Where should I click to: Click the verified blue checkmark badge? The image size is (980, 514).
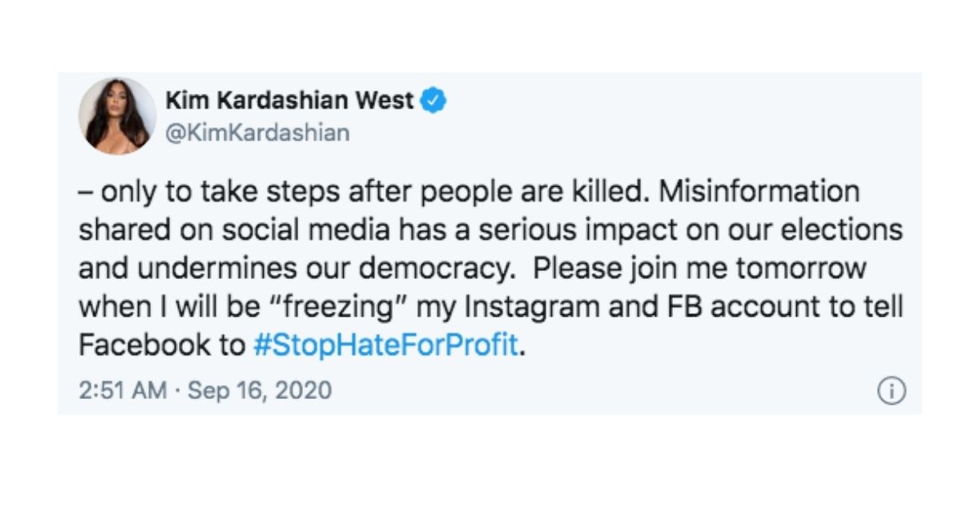(x=434, y=101)
